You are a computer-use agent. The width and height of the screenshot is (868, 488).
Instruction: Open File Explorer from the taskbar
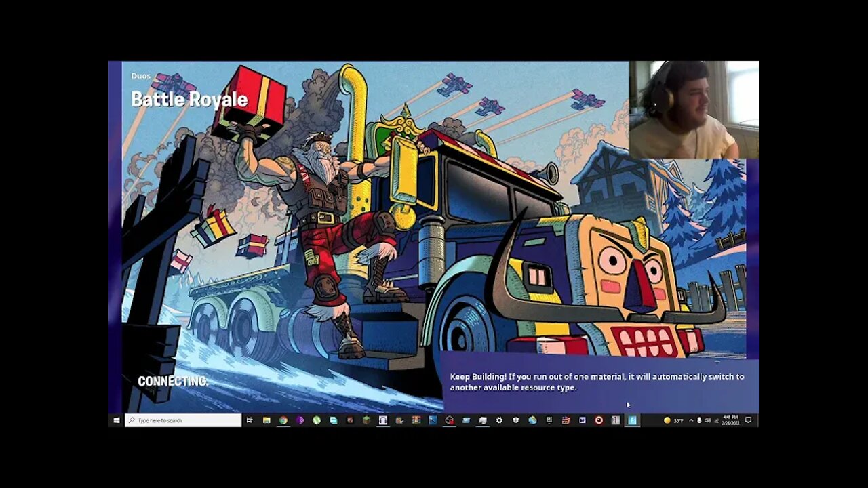coord(267,420)
